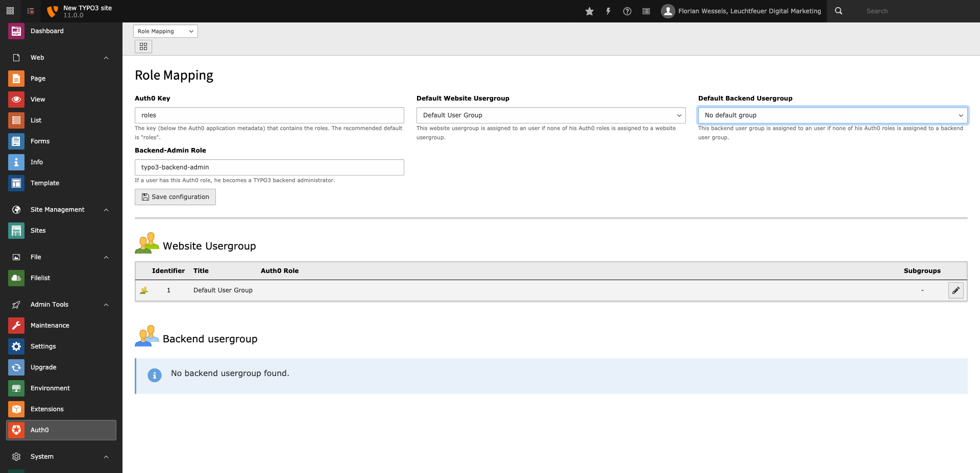This screenshot has width=980, height=473.
Task: Open the Default Backend Usergroup dropdown
Action: click(832, 115)
